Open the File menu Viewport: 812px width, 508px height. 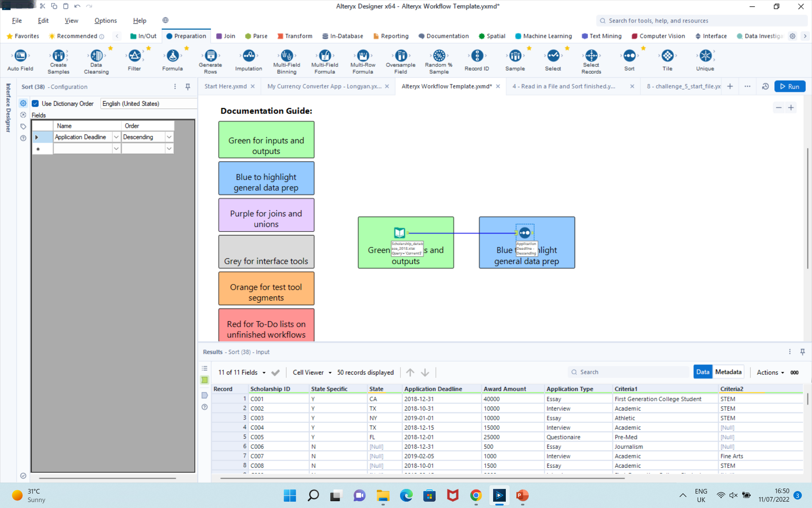pos(17,20)
